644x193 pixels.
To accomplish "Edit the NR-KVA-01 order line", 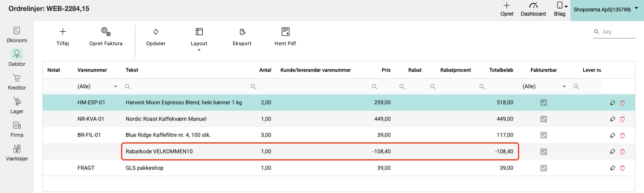I will (612, 119).
